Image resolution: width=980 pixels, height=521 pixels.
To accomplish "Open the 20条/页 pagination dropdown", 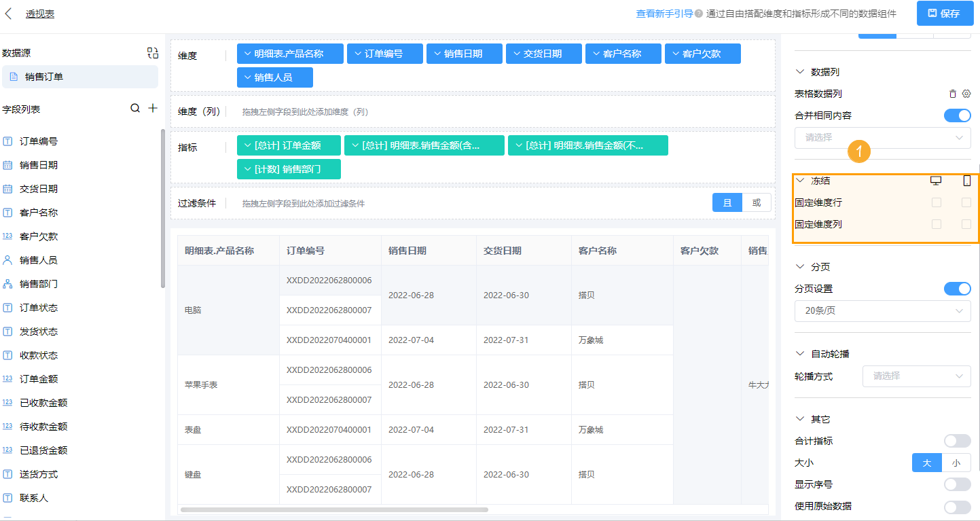I will point(882,311).
